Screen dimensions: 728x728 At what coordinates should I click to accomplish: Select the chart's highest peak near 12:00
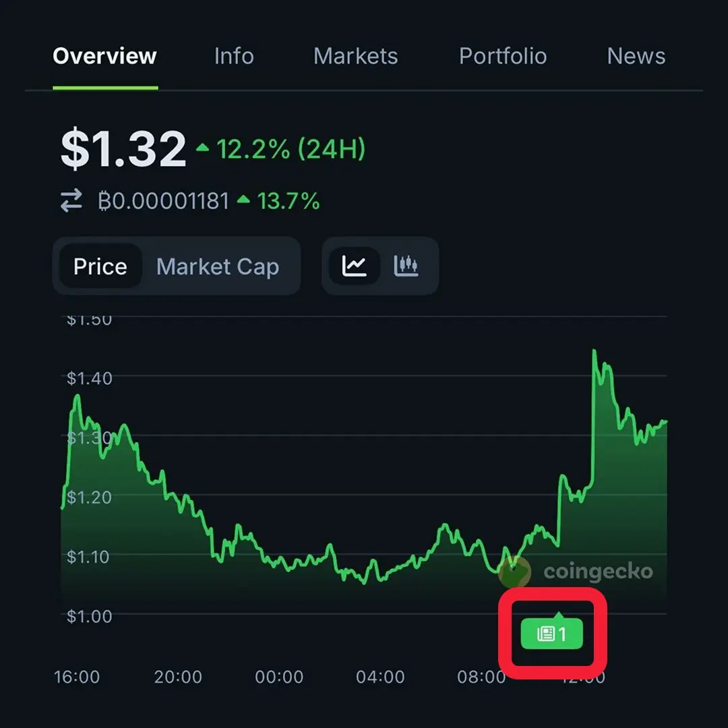click(x=595, y=351)
